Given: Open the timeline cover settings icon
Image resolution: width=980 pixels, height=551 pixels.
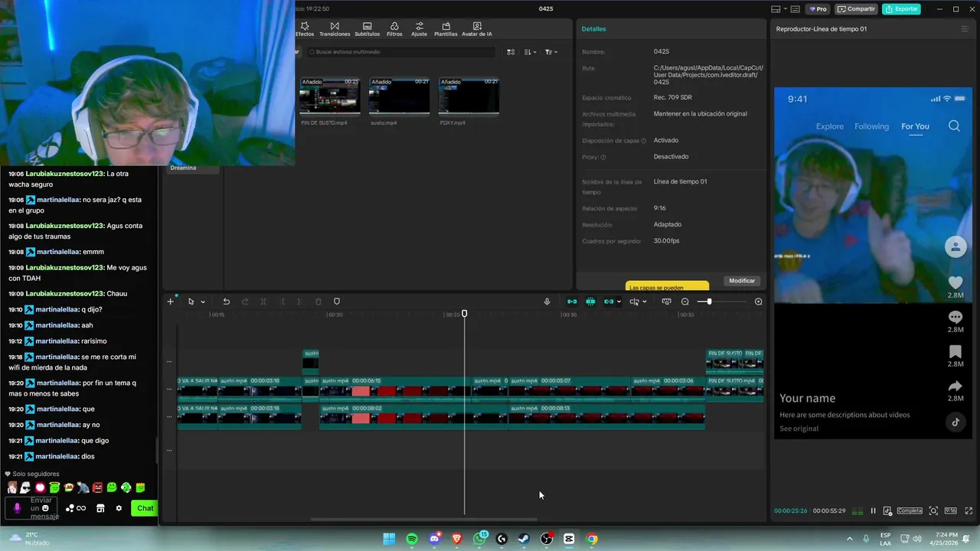Looking at the screenshot, I should coord(666,302).
